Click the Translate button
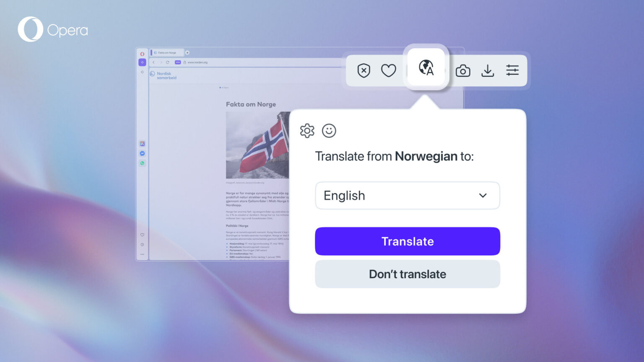The width and height of the screenshot is (644, 362). [x=407, y=241]
